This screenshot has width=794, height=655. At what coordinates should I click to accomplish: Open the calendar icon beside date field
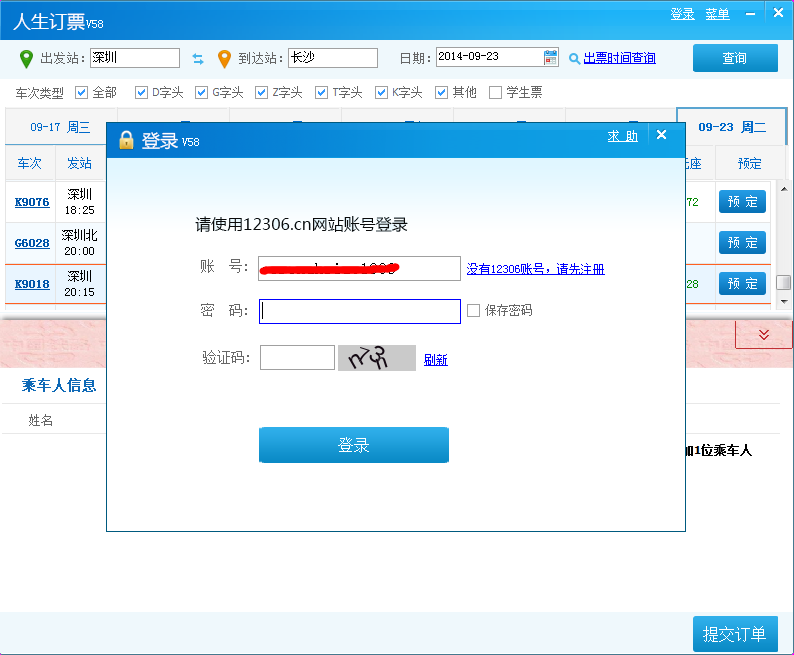(x=551, y=57)
